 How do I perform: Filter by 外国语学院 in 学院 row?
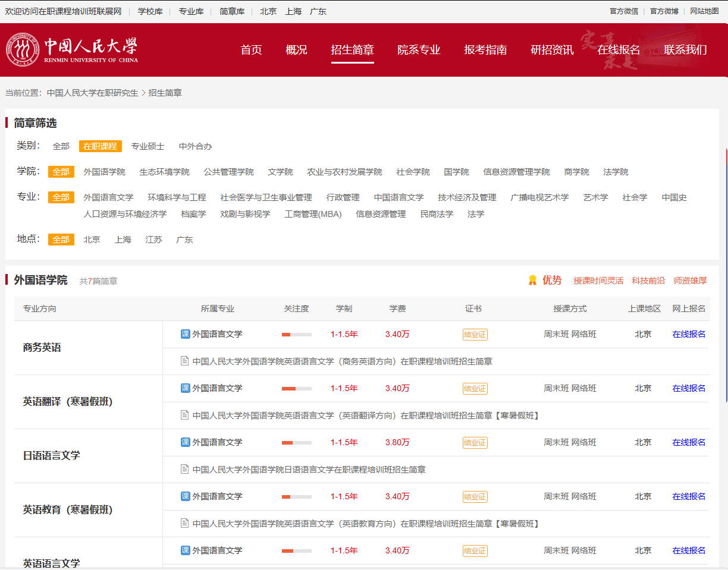point(104,172)
